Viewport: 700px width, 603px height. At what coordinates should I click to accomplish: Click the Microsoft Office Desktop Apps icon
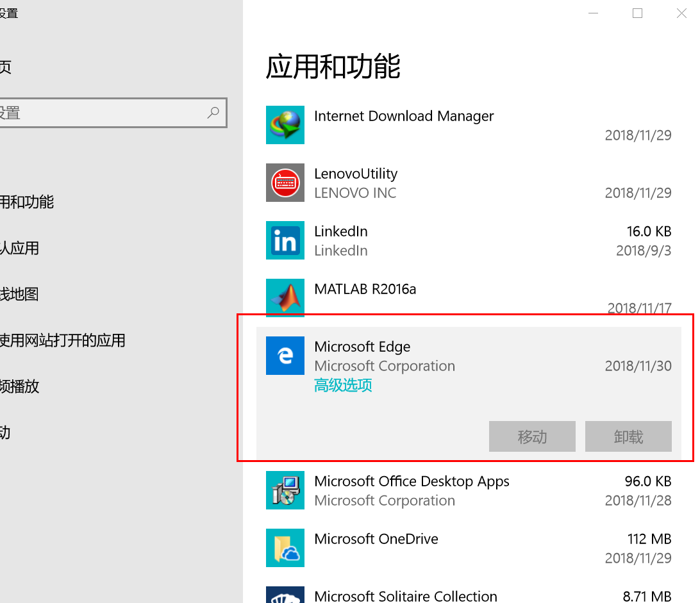click(285, 490)
